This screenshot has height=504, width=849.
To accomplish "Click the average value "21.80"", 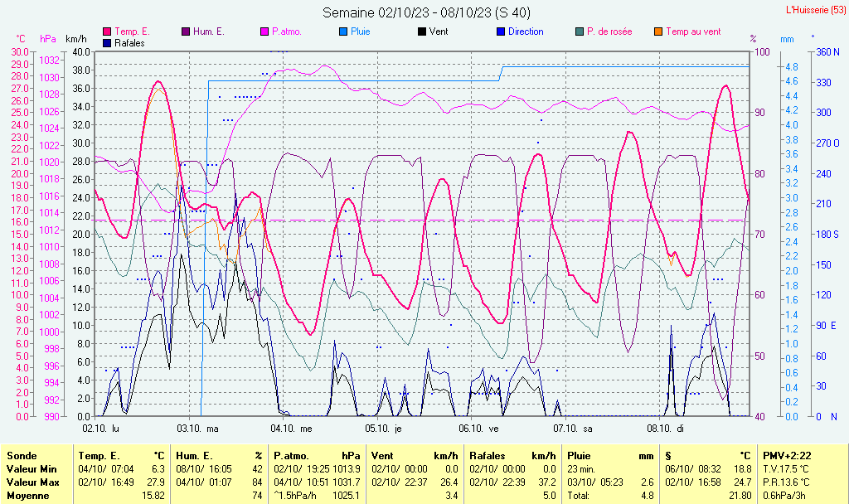I will tap(740, 496).
